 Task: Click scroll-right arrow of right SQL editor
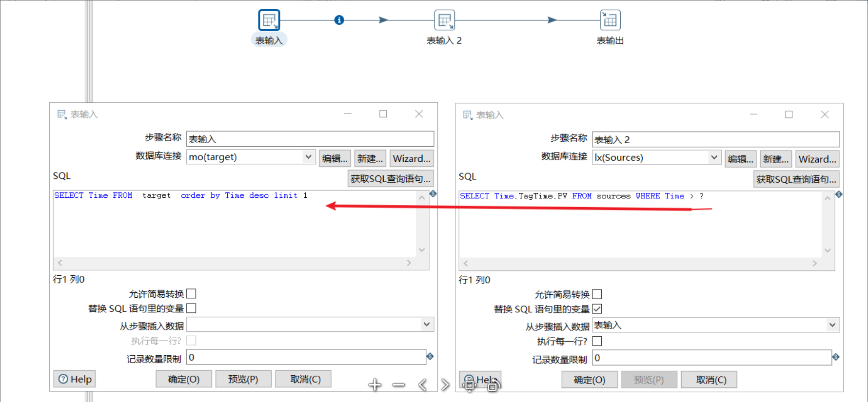[x=814, y=263]
